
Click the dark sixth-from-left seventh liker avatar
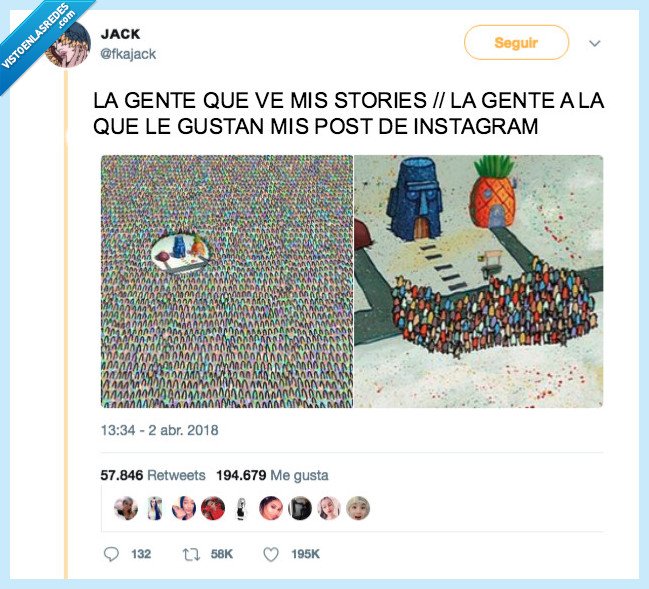pyautogui.click(x=300, y=508)
